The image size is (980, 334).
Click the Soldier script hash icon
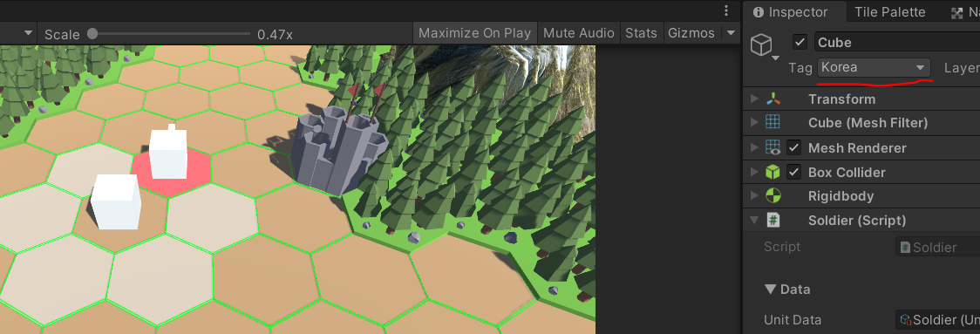[x=773, y=220]
